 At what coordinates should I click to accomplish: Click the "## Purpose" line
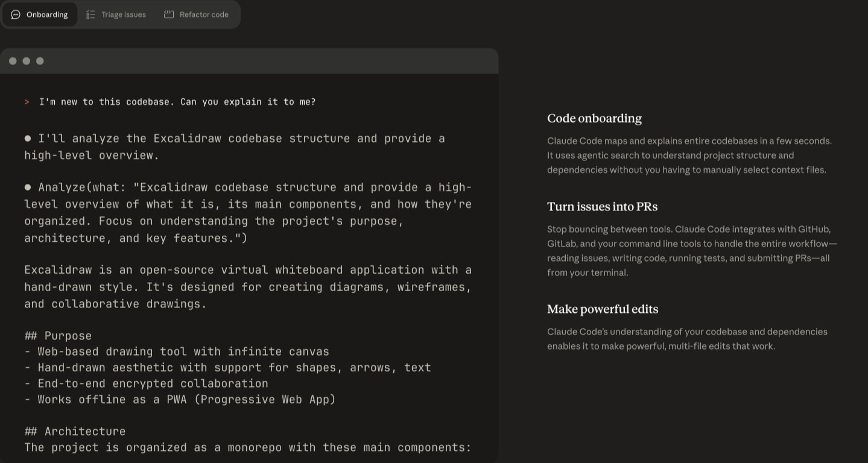pyautogui.click(x=58, y=336)
